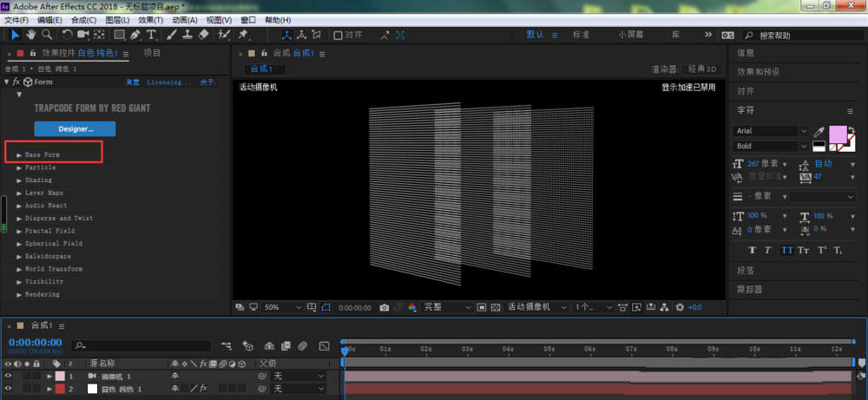The image size is (868, 400).
Task: Click the snapshot camera icon in viewer
Action: tap(384, 307)
